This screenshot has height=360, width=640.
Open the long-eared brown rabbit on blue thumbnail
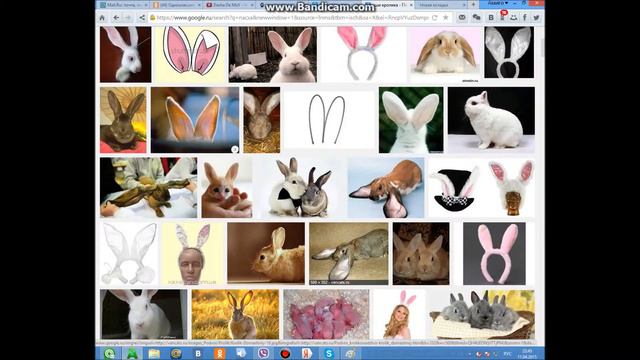(x=386, y=188)
